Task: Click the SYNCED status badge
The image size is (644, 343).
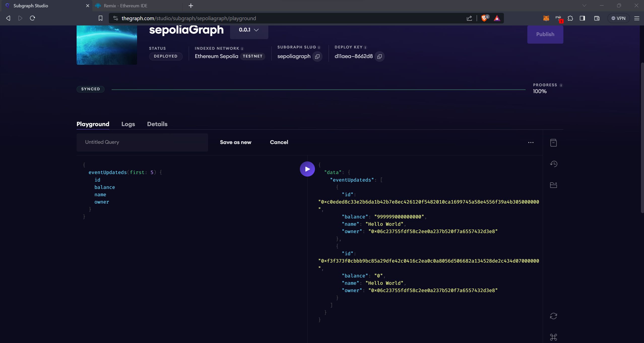Action: (90, 89)
